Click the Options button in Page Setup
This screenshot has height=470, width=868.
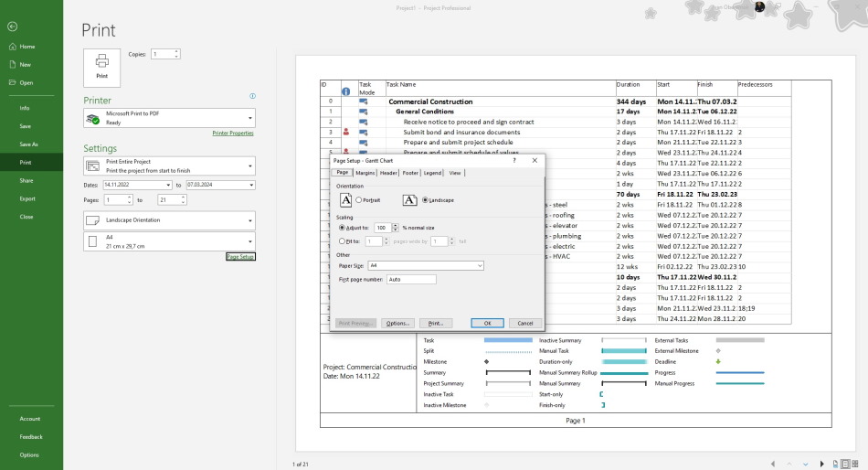click(x=397, y=323)
